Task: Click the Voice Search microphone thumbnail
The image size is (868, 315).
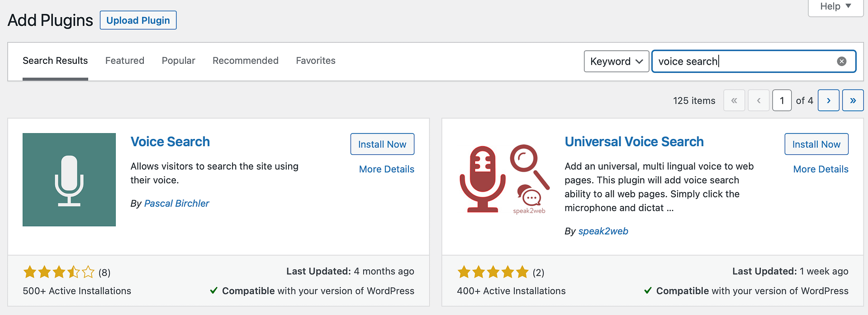Action: [x=69, y=180]
